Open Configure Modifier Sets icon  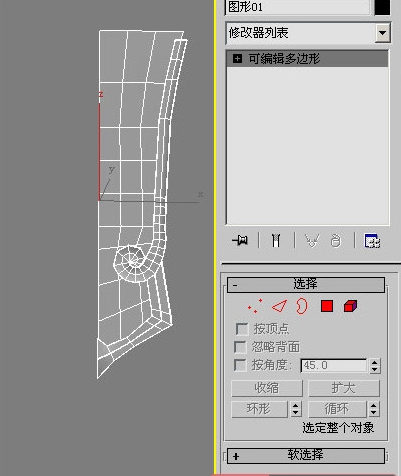(372, 241)
